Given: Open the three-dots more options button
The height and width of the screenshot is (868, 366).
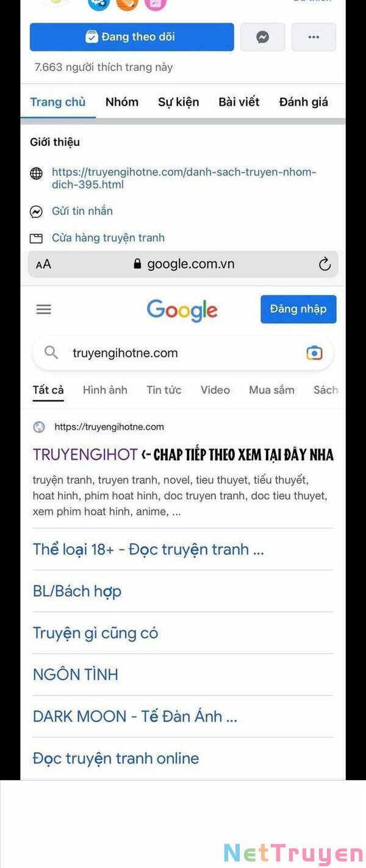Looking at the screenshot, I should [x=314, y=37].
